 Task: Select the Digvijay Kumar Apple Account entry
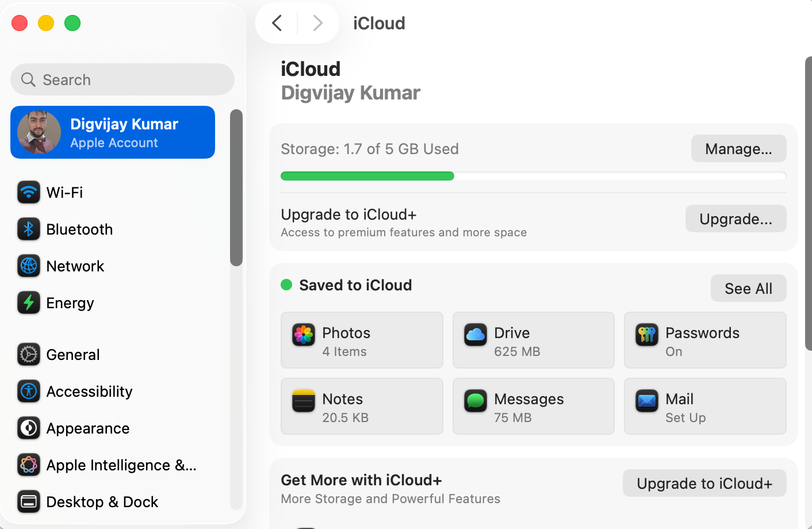pyautogui.click(x=113, y=132)
